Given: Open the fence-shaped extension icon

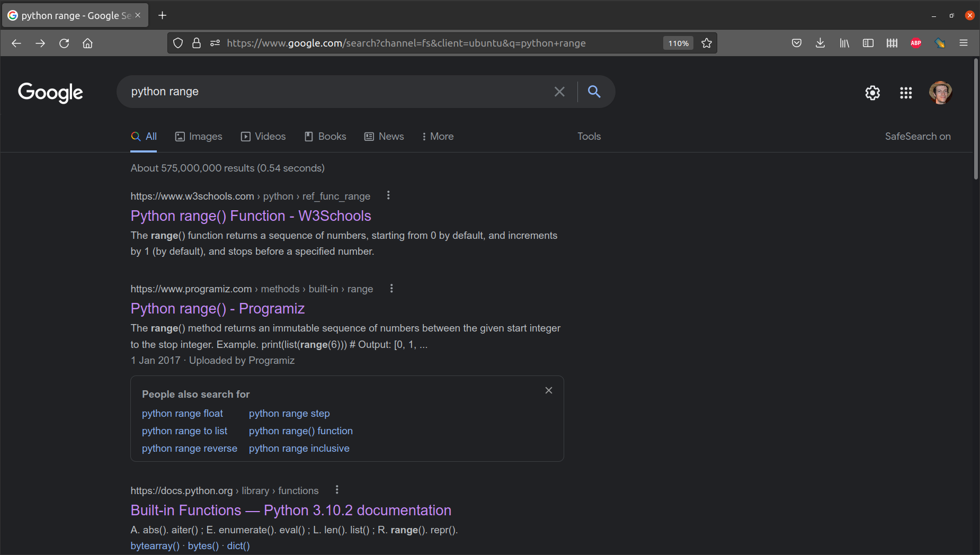Looking at the screenshot, I should (892, 43).
